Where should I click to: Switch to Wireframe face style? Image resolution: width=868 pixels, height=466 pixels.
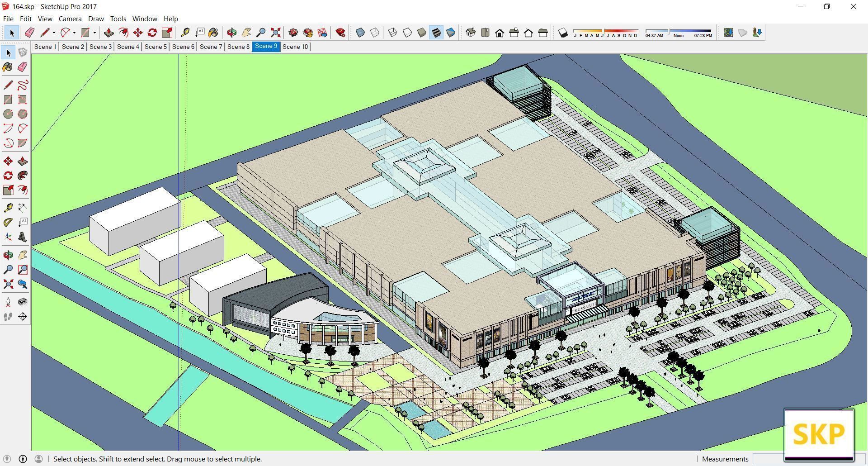click(393, 33)
